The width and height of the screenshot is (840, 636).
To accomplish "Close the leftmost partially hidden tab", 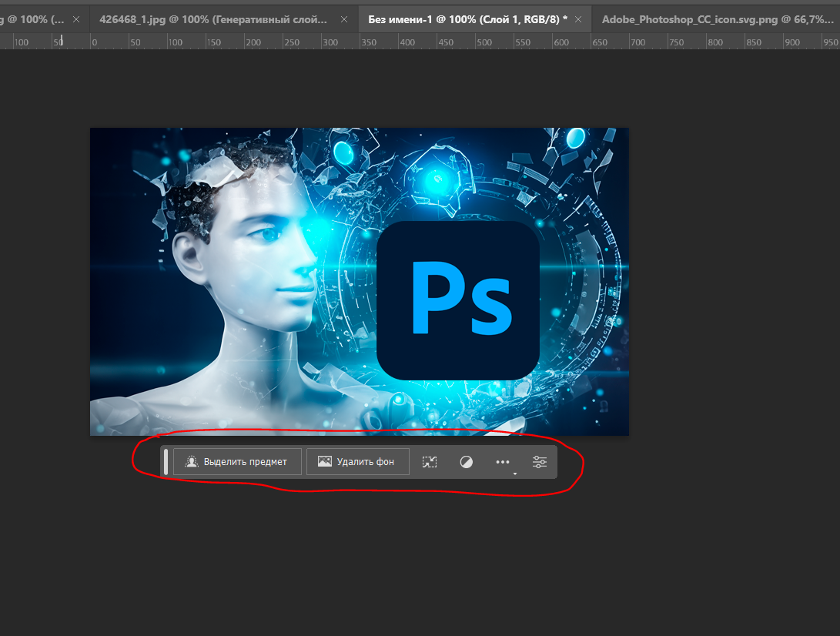I will click(x=75, y=19).
